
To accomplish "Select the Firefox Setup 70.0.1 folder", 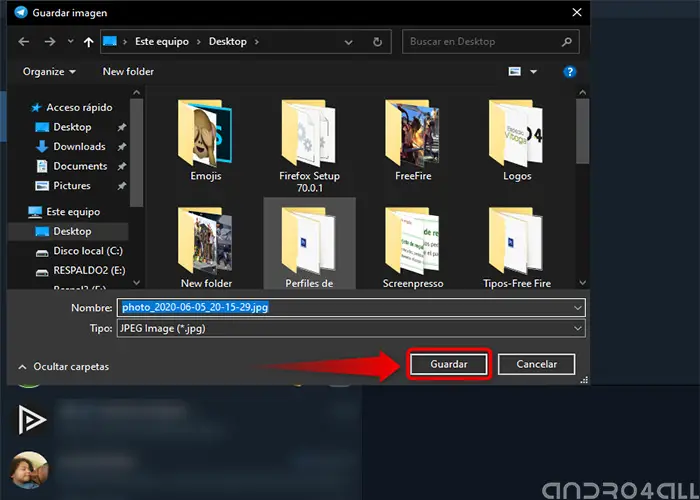I will pyautogui.click(x=309, y=146).
